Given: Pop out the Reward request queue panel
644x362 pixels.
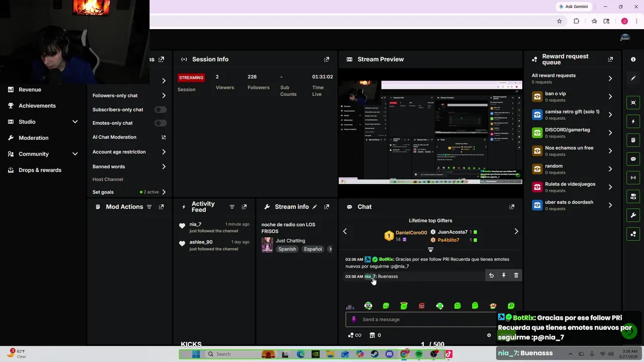Looking at the screenshot, I should 610,59.
